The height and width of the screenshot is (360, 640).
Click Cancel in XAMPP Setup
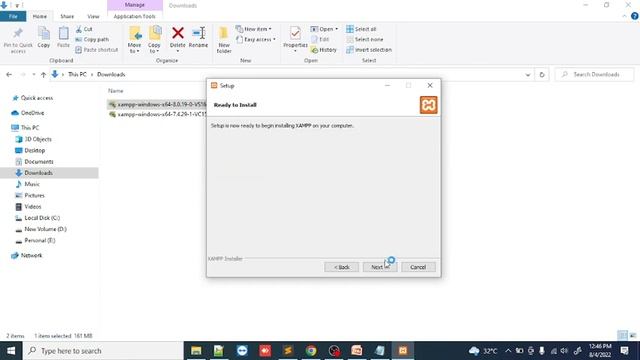point(418,267)
